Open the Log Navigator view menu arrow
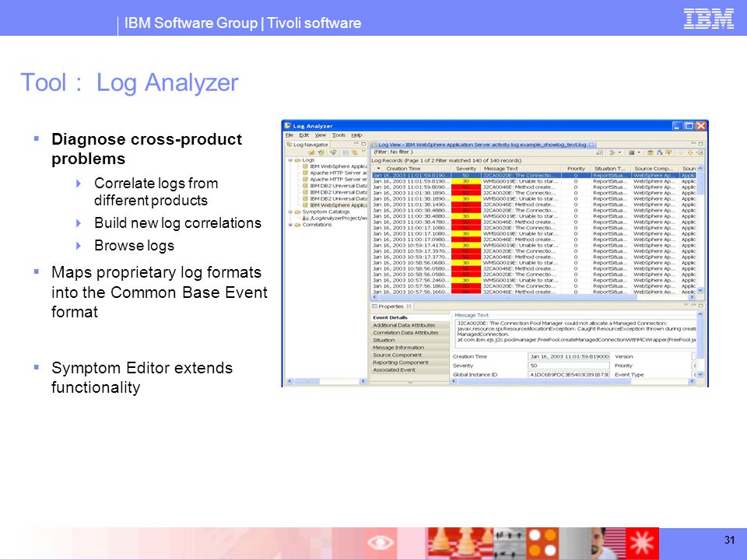 coord(363,151)
